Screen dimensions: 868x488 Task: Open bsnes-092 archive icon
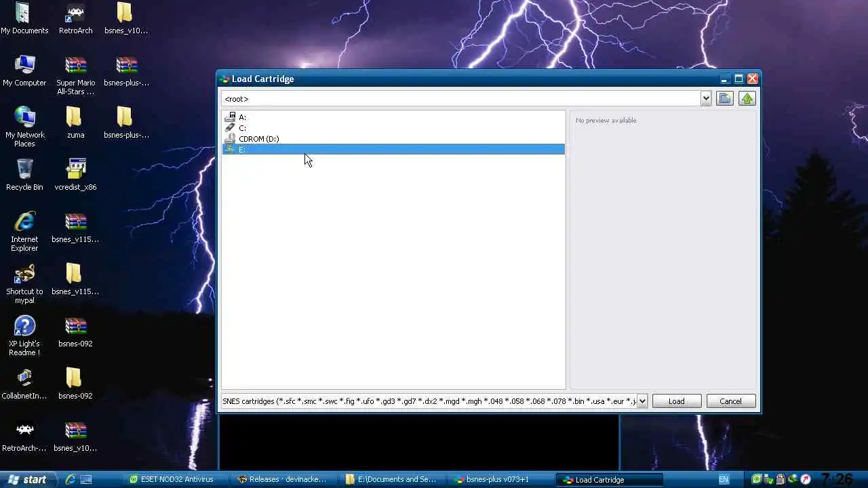click(75, 332)
